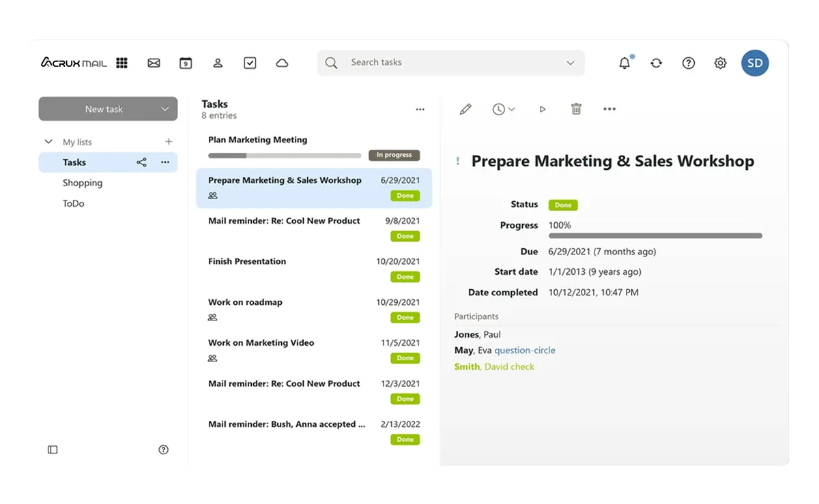Open the Finish Presentation task
The height and width of the screenshot is (504, 819).
pyautogui.click(x=314, y=269)
